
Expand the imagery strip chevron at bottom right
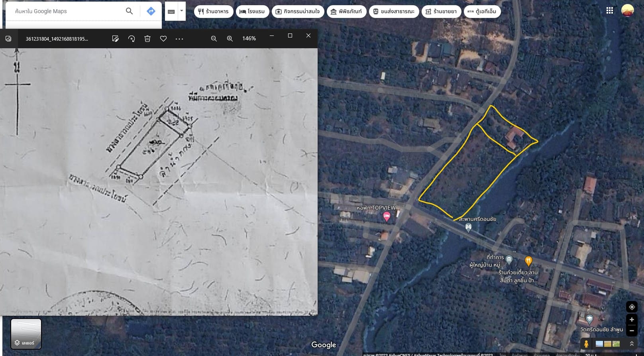632,344
